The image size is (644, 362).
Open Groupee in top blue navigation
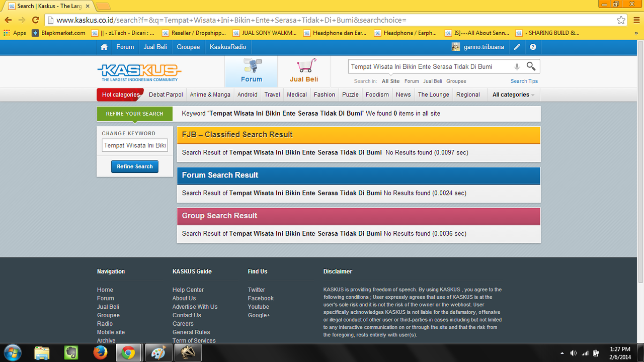coord(188,47)
